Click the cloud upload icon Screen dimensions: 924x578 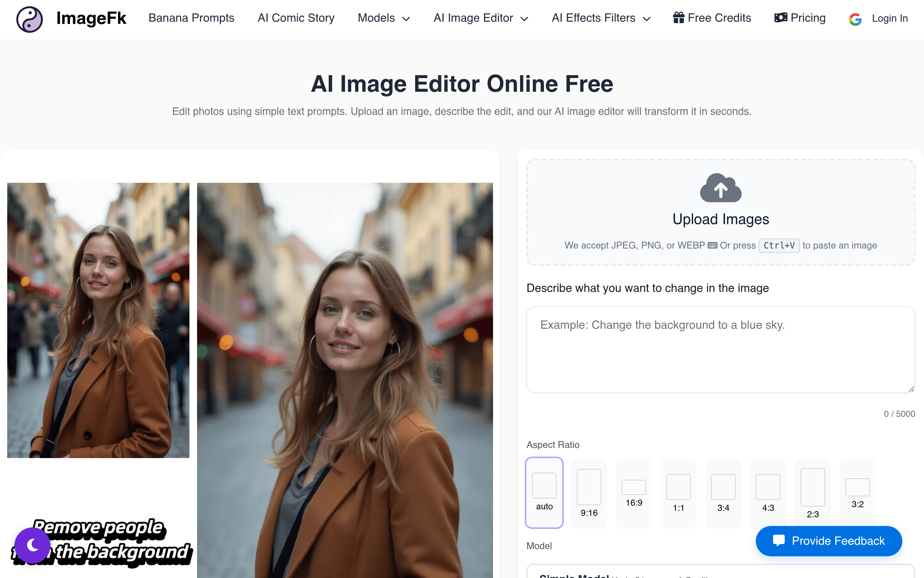pyautogui.click(x=720, y=188)
